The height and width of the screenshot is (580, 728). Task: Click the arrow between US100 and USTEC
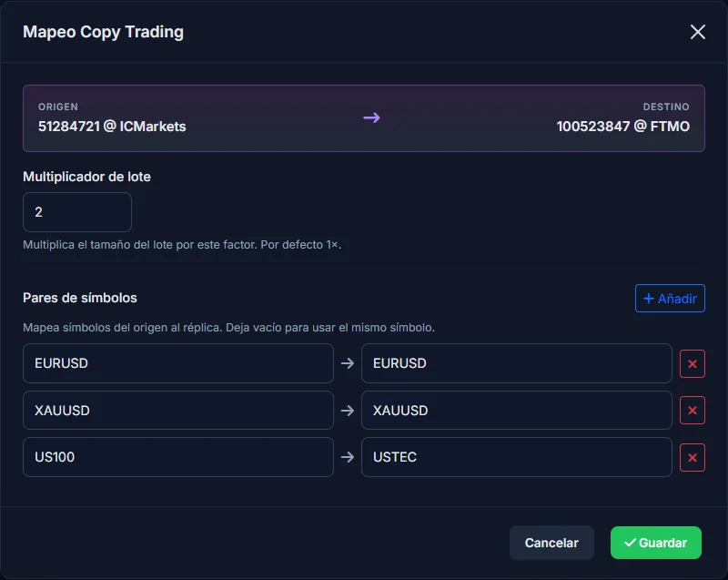[x=348, y=457]
